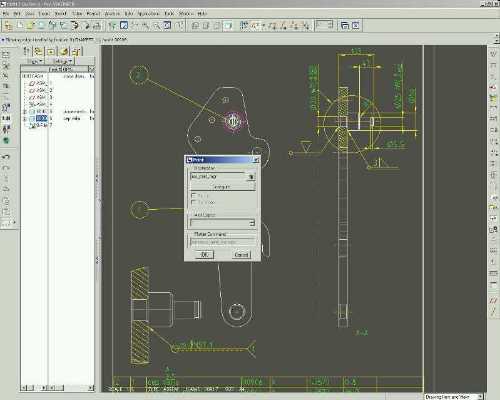Click Cancel in the Print dialog
500x400 pixels.
(x=241, y=255)
